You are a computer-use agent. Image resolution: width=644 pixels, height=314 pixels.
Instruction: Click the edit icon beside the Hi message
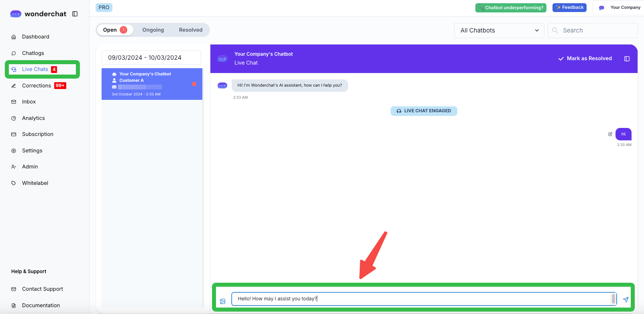(x=610, y=134)
